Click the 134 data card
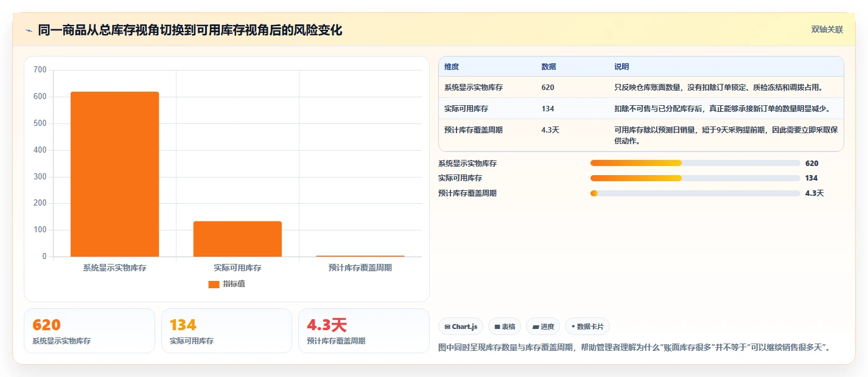The image size is (868, 377). 226,331
